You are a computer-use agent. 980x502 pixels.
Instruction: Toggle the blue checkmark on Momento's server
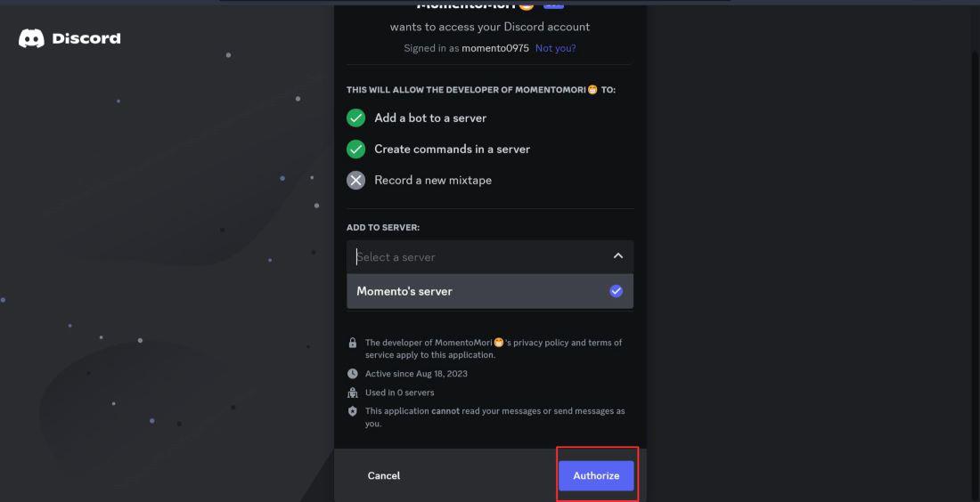pos(616,291)
